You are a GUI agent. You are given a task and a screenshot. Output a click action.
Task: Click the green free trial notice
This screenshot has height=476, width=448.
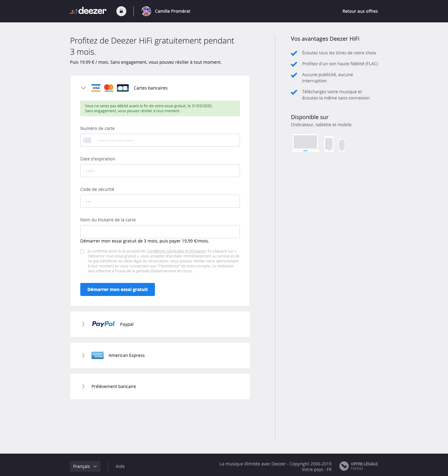(x=160, y=109)
